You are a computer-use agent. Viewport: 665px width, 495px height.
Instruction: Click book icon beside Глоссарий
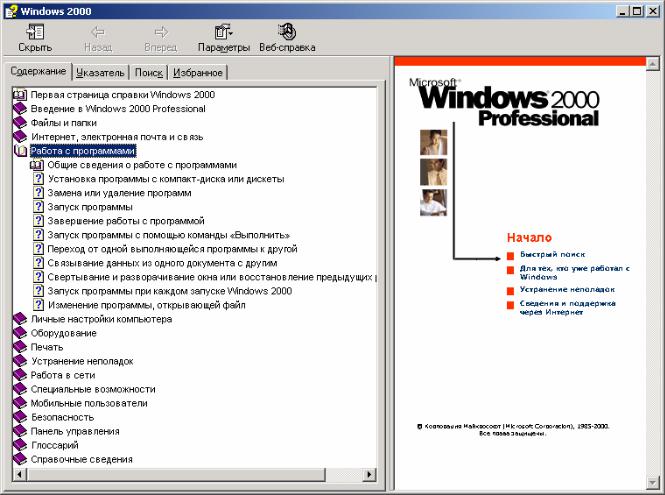tap(20, 445)
